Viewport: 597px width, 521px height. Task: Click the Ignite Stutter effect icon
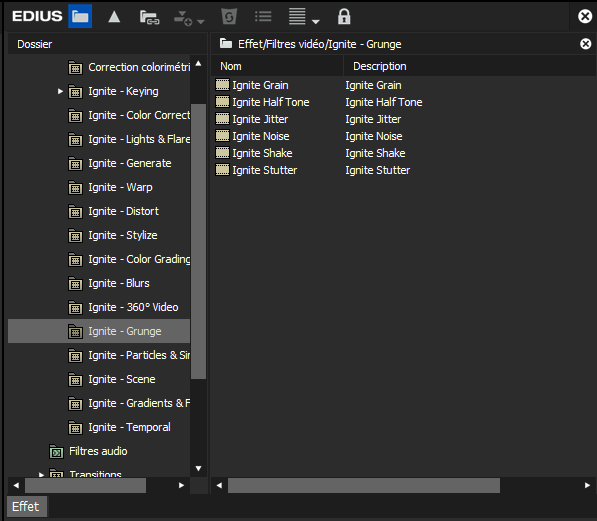click(x=222, y=170)
